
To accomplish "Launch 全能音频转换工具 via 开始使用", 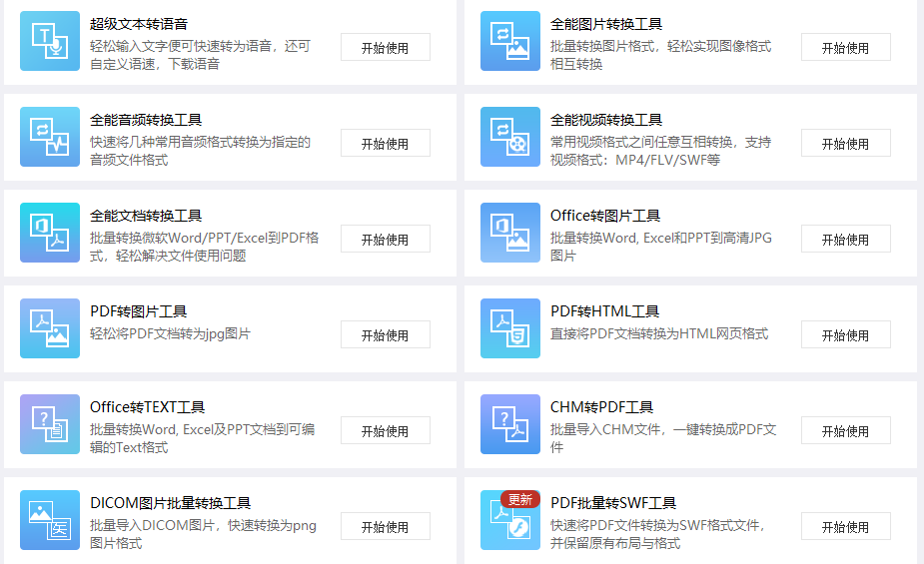I will (x=386, y=144).
